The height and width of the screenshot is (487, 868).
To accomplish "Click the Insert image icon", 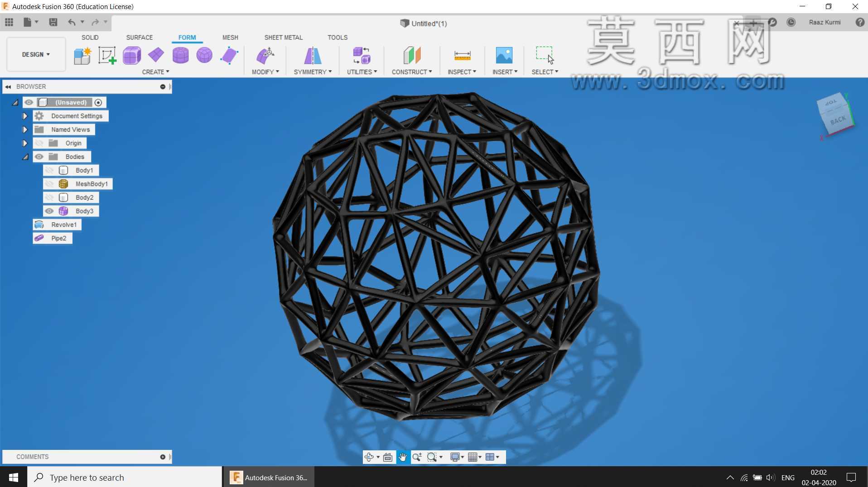I will [x=504, y=56].
